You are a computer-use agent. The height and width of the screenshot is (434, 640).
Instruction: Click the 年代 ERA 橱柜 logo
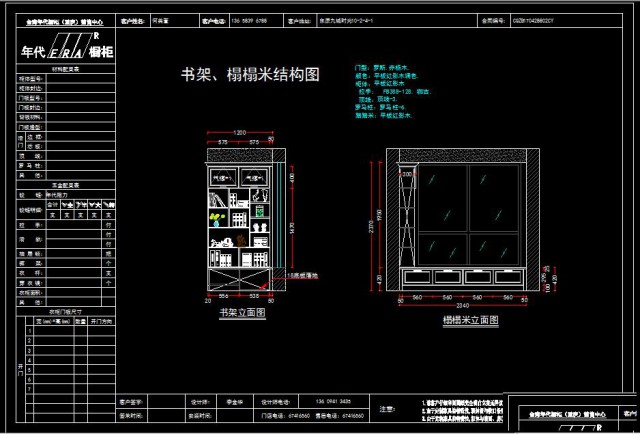(66, 46)
